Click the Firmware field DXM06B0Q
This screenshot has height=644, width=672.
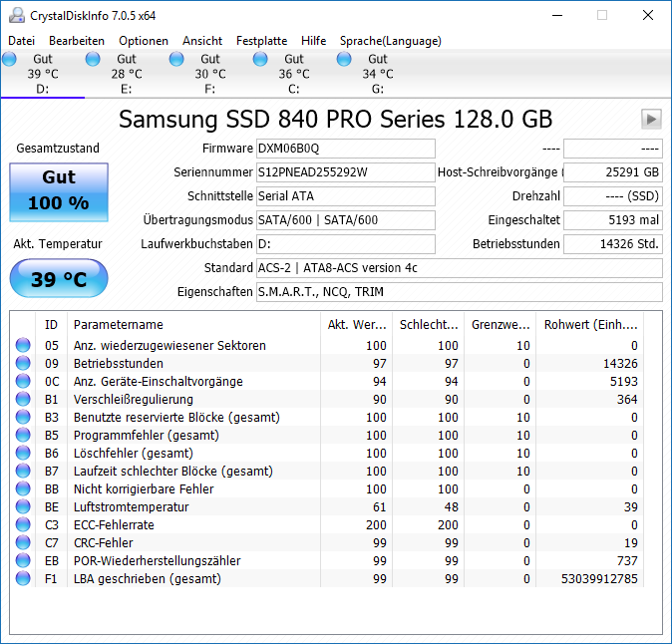coord(346,149)
